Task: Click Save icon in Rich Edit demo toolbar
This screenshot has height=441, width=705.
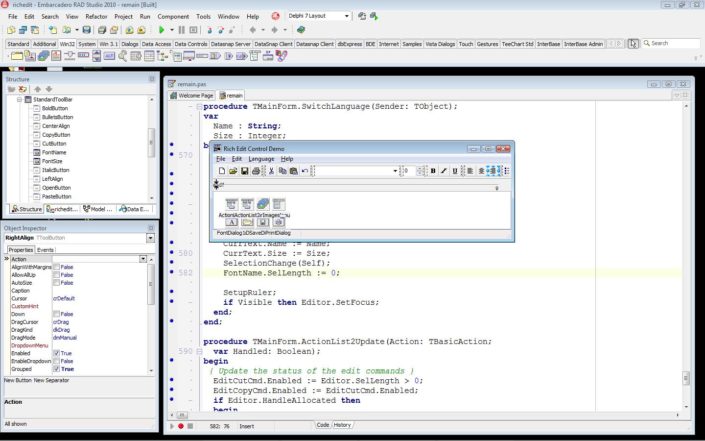Action: [x=243, y=171]
